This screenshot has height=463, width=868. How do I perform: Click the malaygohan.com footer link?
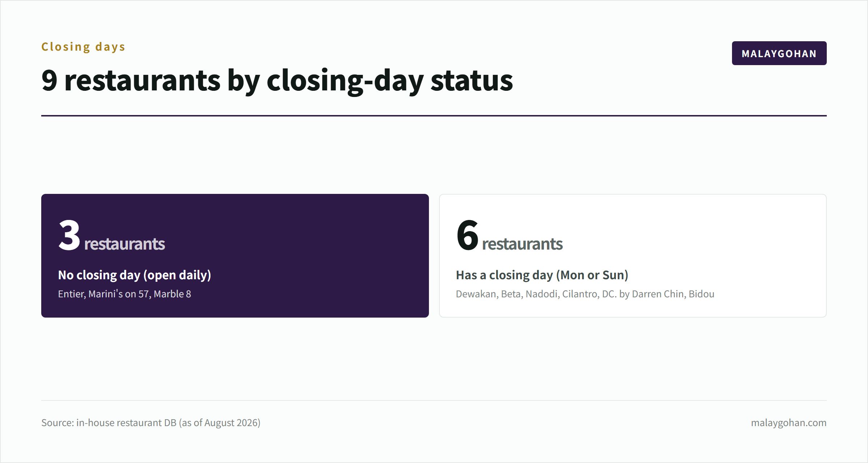[x=788, y=422]
